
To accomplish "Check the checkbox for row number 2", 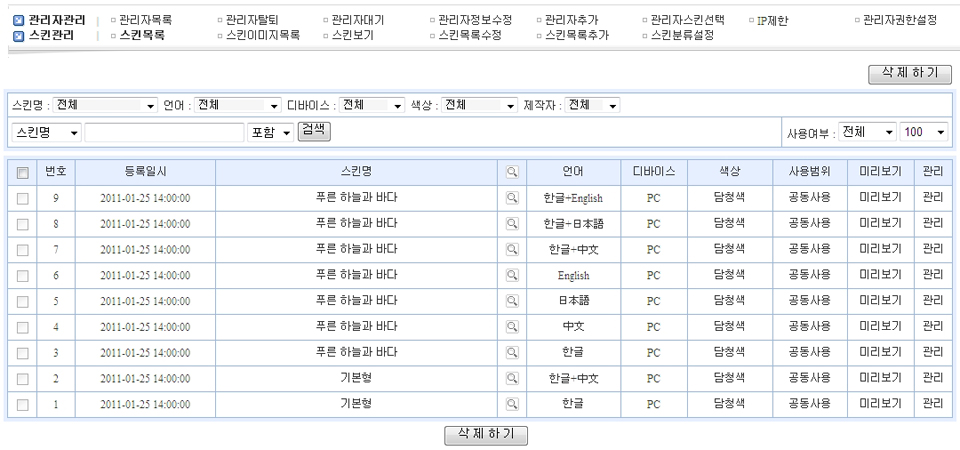I will pyautogui.click(x=22, y=378).
